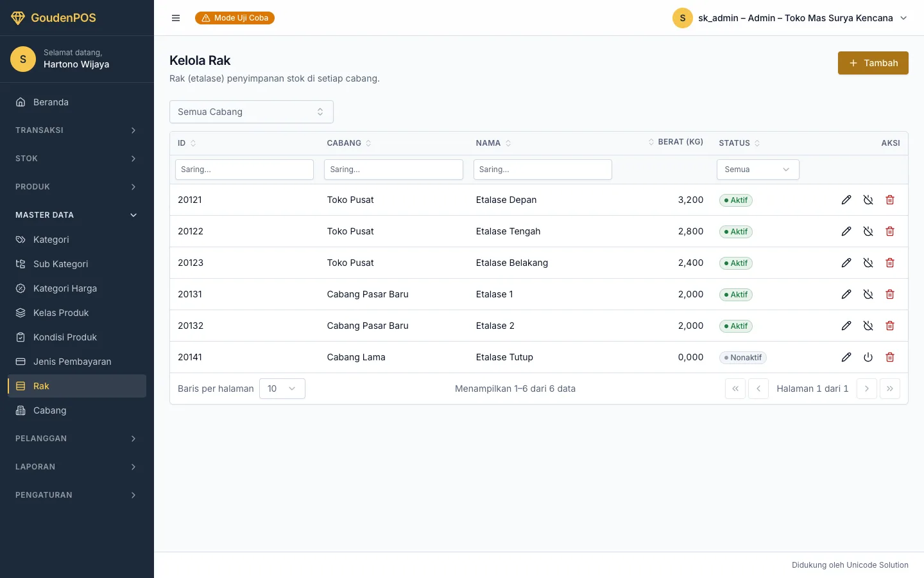Edit the Etalase Depan rack row
The width and height of the screenshot is (924, 578).
tap(846, 200)
